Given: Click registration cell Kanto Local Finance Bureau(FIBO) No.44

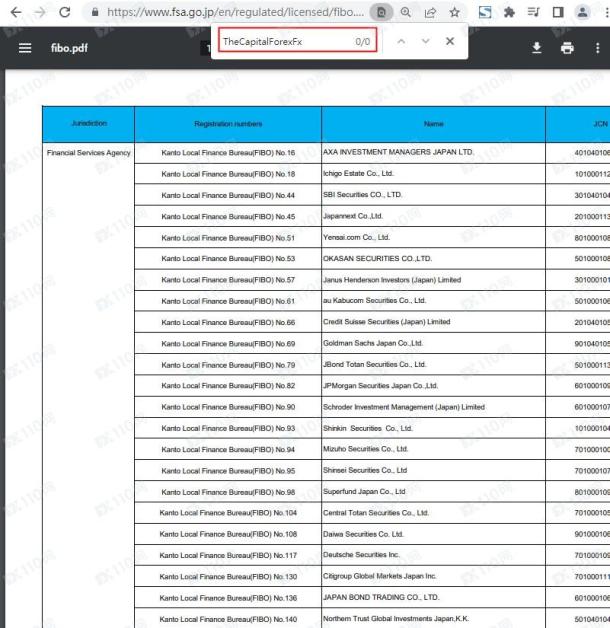Looking at the screenshot, I should coord(228,195).
